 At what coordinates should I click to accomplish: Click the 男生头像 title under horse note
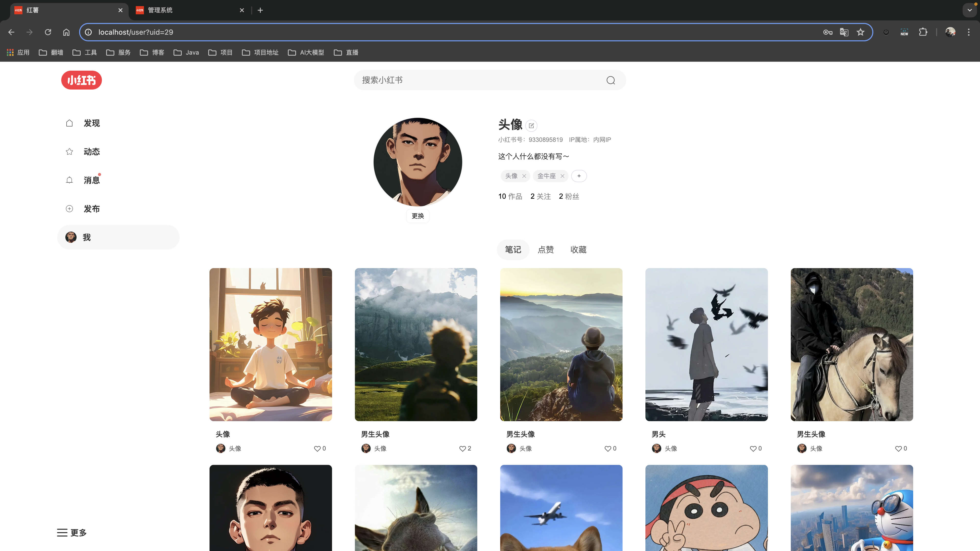tap(811, 434)
